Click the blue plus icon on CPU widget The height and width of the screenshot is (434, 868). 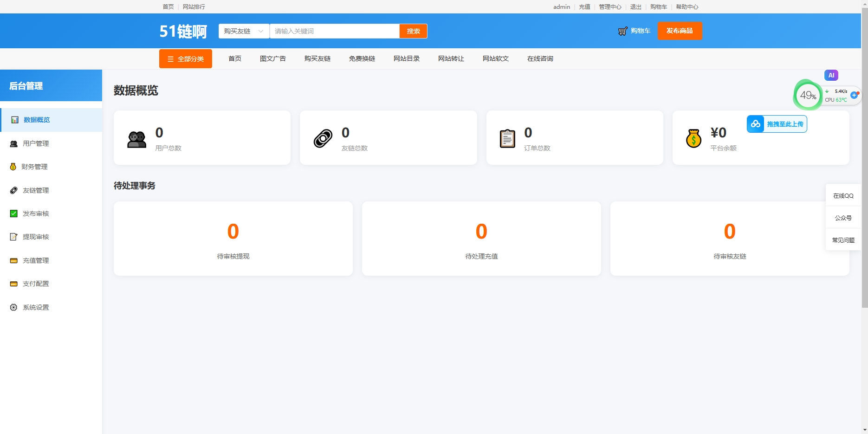(854, 95)
